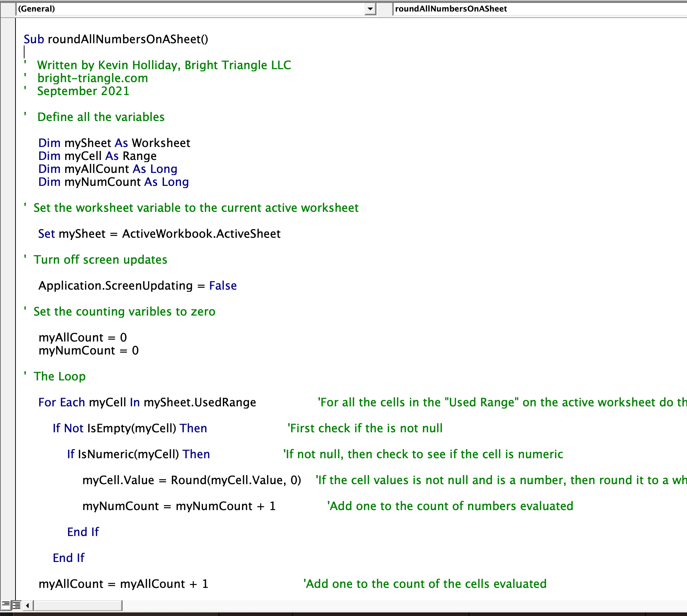Click the comment 'Define all the variables'
Viewport: 687px width, 616px height.
click(x=101, y=117)
